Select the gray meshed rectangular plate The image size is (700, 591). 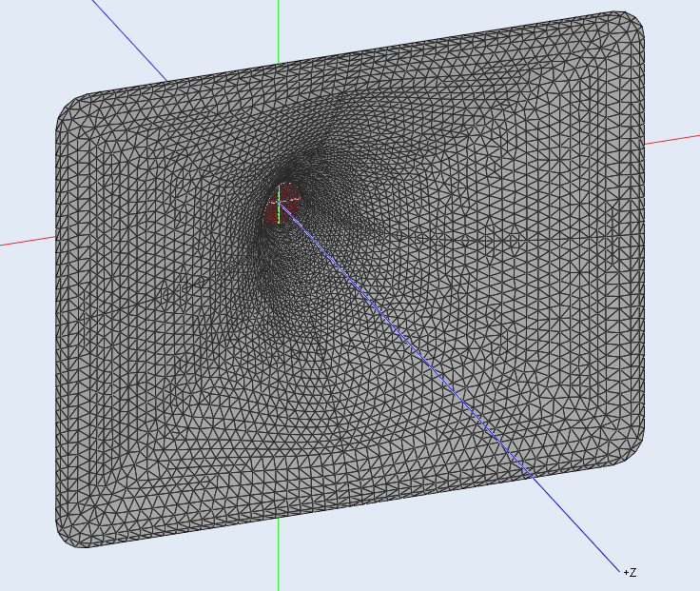click(350, 279)
